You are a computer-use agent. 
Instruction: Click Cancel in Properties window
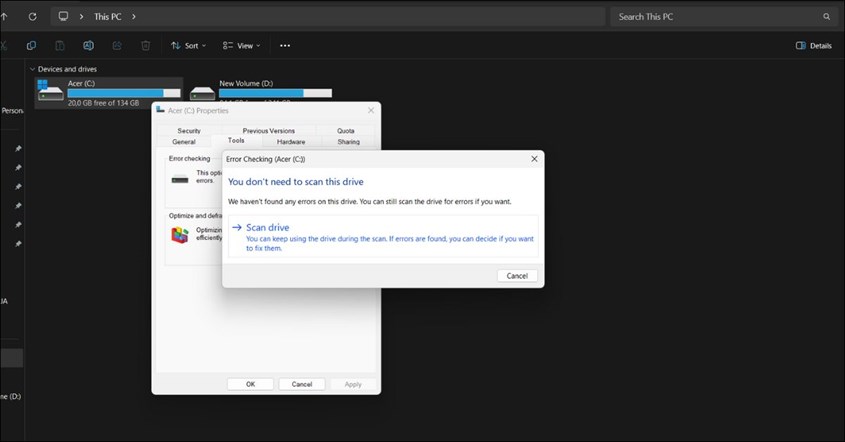(302, 384)
